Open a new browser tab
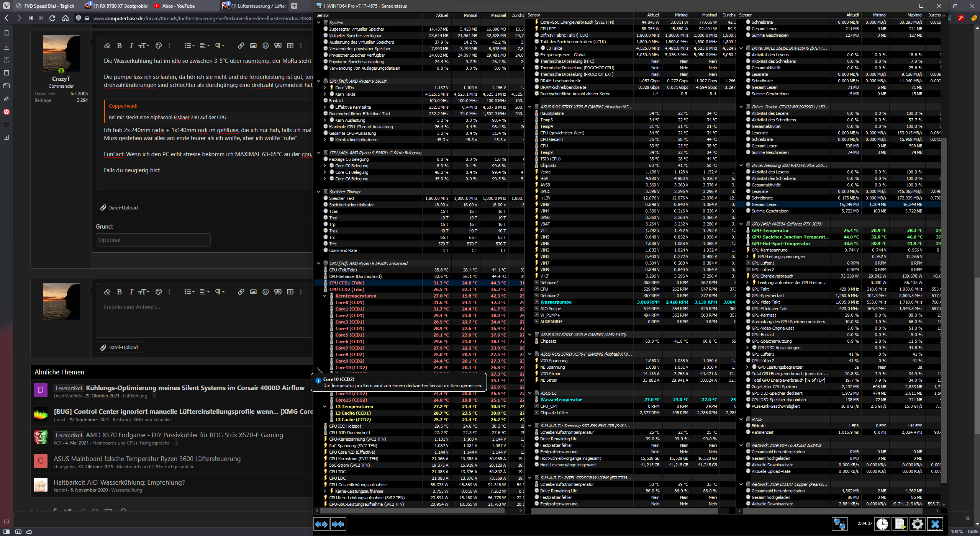The image size is (980, 536). coord(294,6)
